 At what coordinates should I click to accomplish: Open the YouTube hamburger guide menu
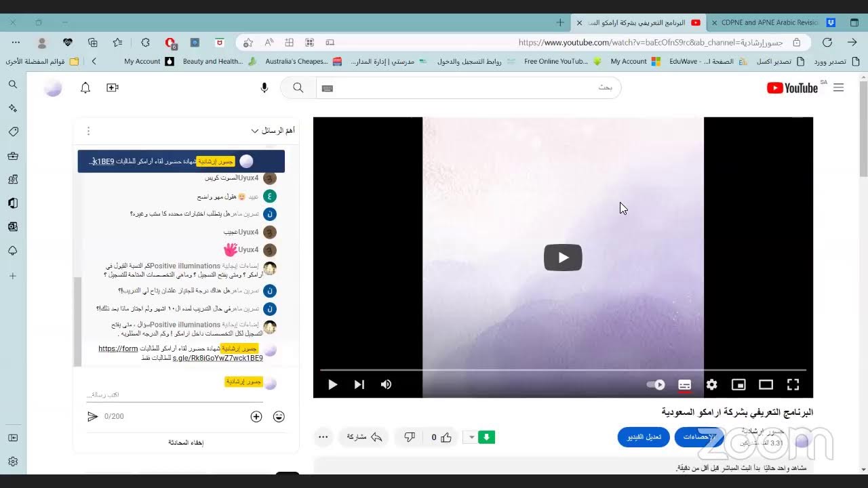point(839,87)
